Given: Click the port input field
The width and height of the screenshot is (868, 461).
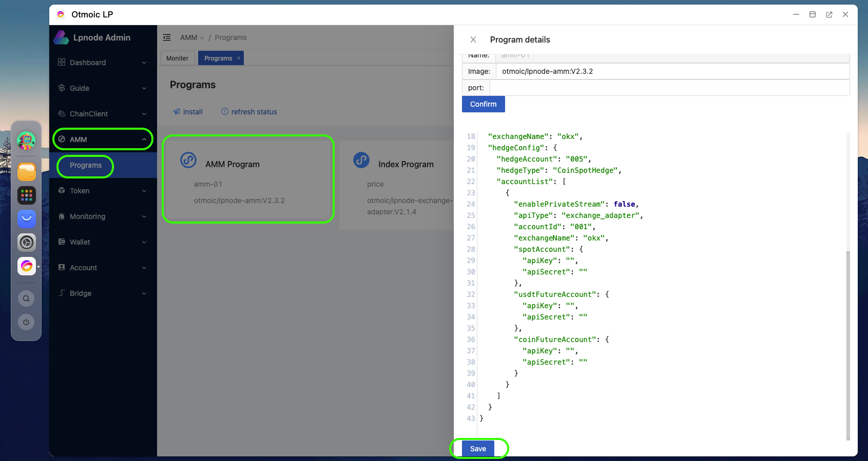Looking at the screenshot, I should (x=669, y=88).
